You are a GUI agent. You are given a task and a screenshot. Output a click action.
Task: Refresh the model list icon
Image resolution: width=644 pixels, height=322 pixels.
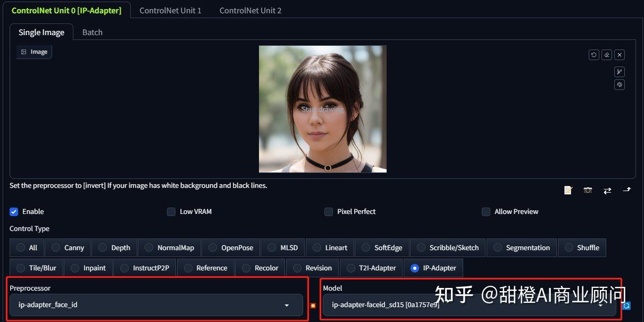coord(626,306)
